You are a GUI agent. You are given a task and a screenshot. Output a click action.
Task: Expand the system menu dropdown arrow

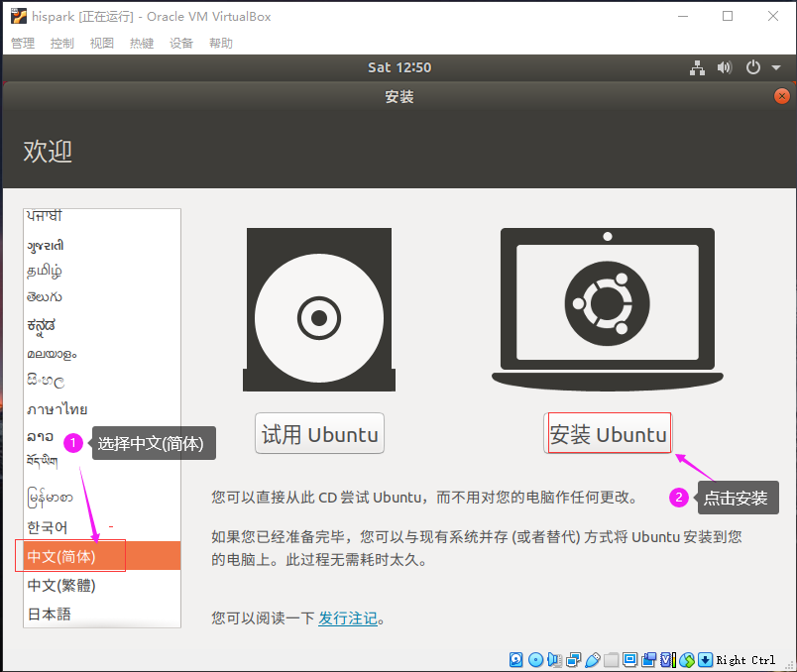click(776, 67)
